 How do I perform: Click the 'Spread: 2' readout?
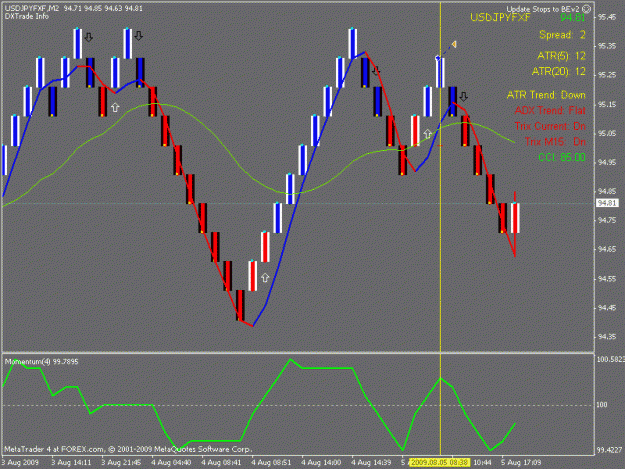click(x=562, y=35)
